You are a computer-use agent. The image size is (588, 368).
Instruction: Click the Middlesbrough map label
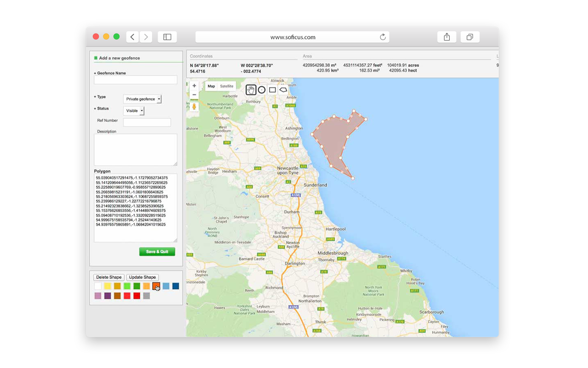pos(333,253)
